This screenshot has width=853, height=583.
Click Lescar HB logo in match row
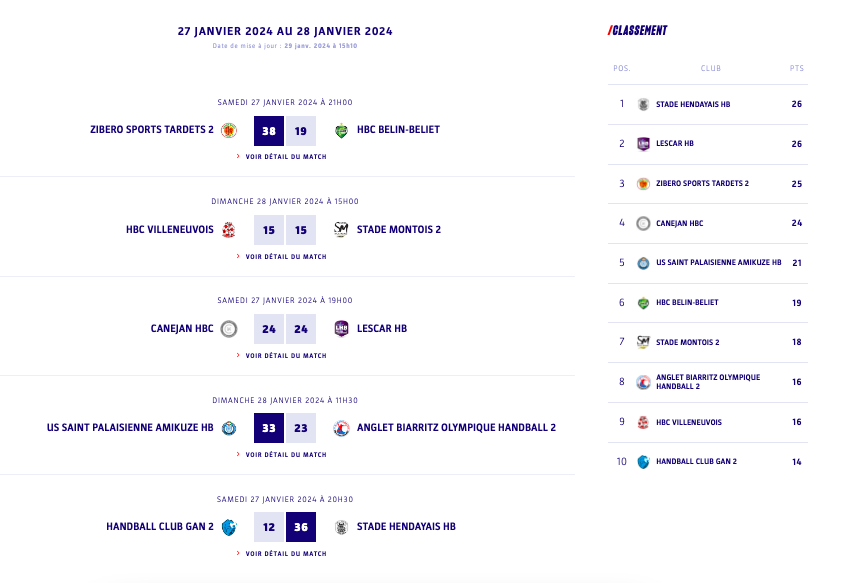point(341,329)
